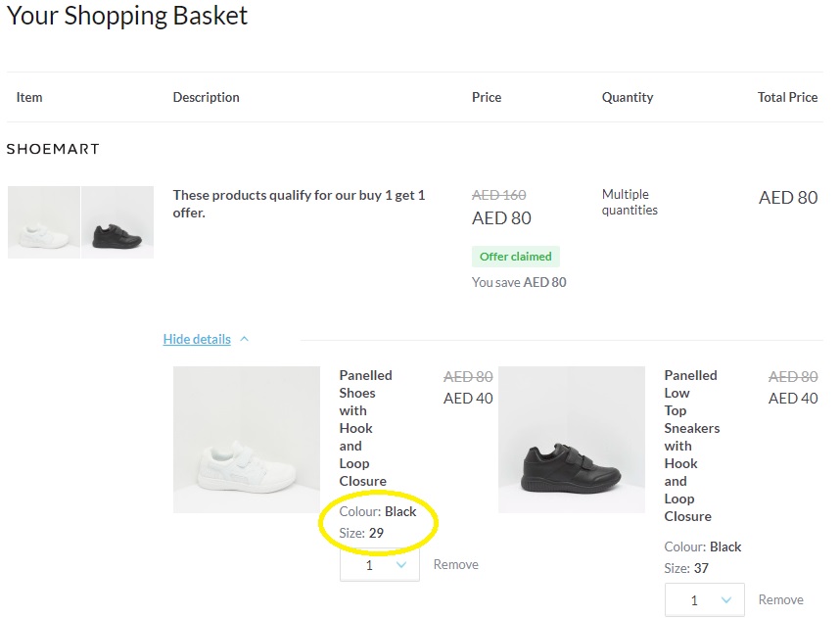Click the arrow in the size 29 quantity box

[x=400, y=565]
